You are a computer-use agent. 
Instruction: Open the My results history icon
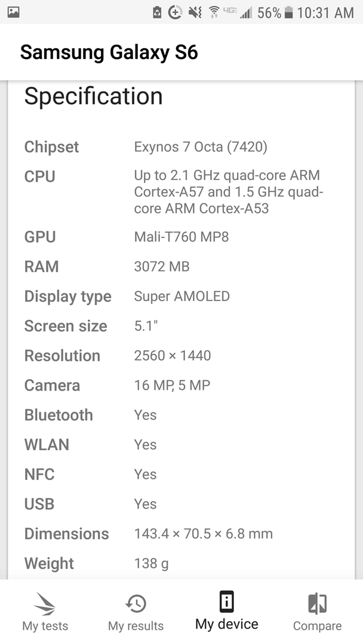[x=136, y=603]
